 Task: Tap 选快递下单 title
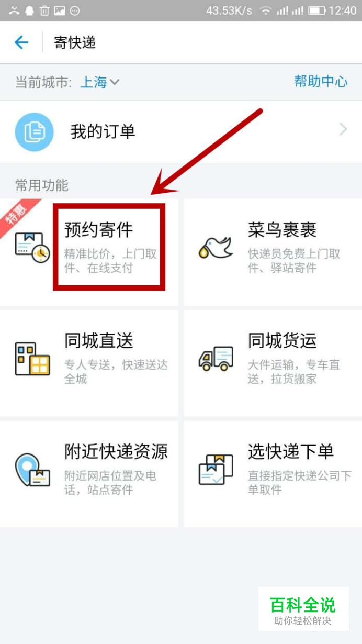tap(291, 451)
